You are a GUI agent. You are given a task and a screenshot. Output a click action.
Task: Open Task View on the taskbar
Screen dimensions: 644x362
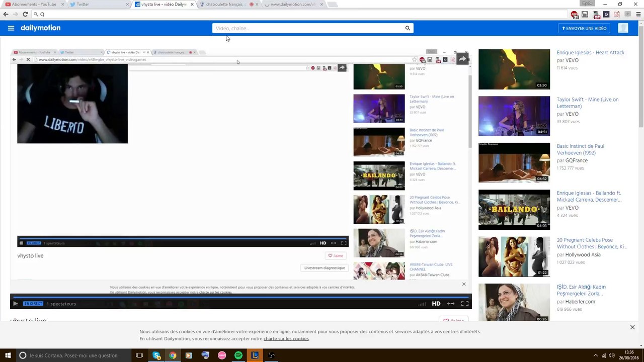[139, 355]
